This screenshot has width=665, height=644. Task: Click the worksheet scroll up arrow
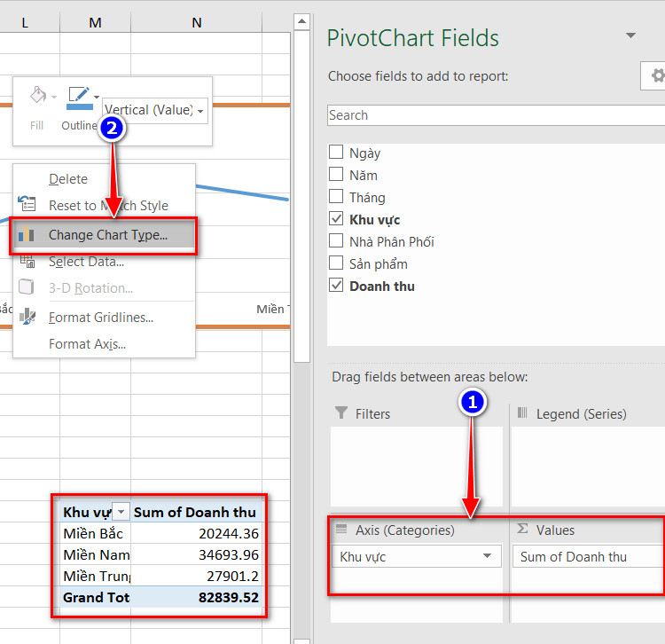301,21
